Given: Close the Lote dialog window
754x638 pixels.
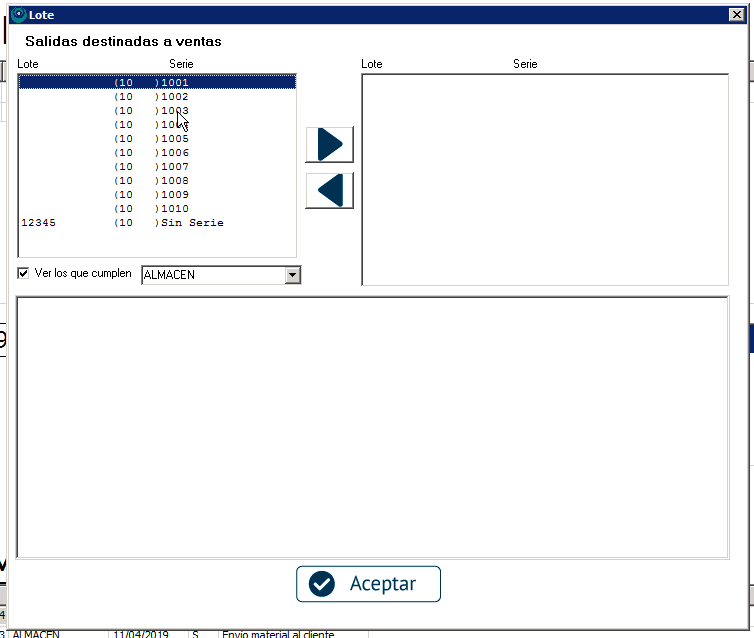Looking at the screenshot, I should pos(737,15).
